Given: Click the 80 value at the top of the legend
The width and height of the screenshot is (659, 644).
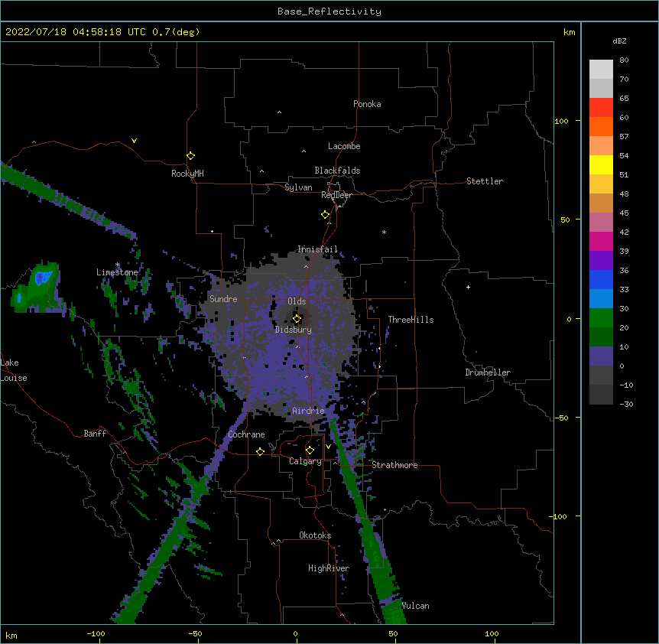Looking at the screenshot, I should tap(624, 60).
